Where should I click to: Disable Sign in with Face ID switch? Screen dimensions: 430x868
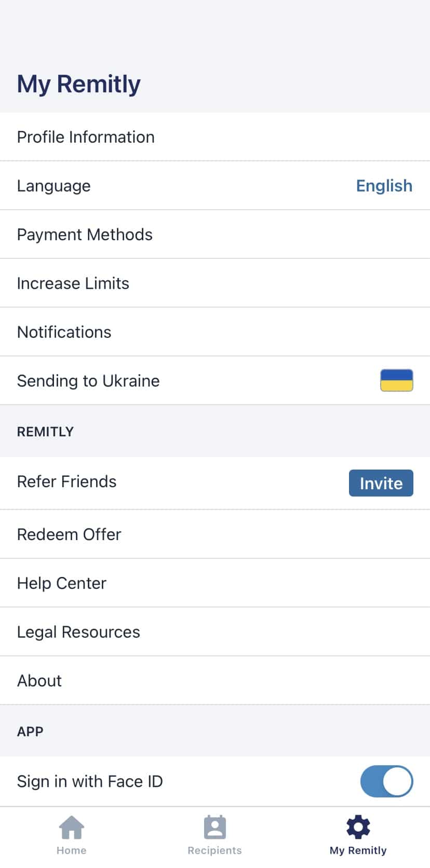click(x=386, y=781)
